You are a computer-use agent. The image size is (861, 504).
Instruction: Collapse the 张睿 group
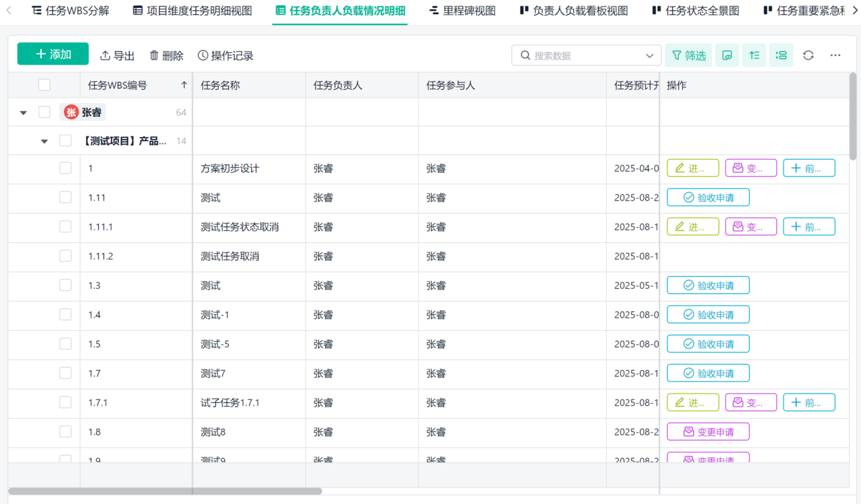24,113
